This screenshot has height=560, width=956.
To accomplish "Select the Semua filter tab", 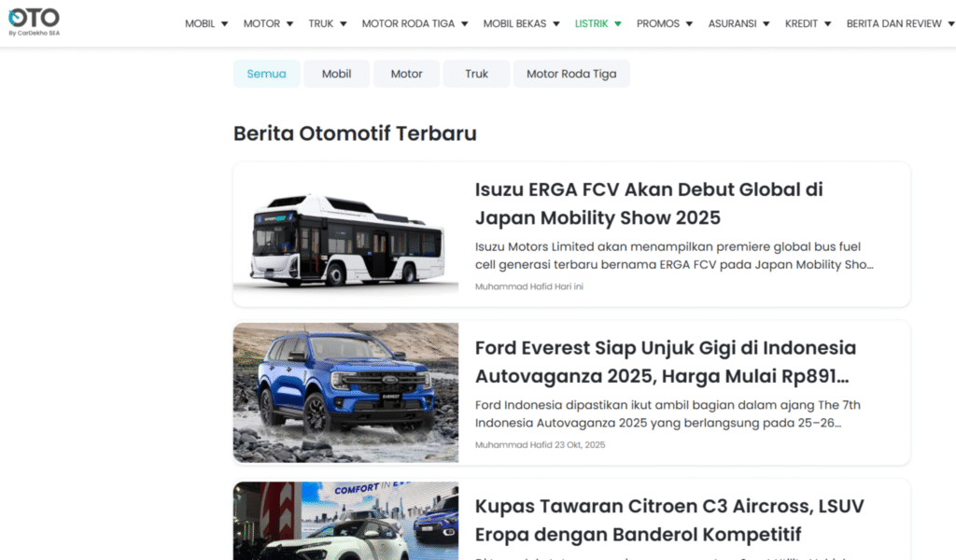I will click(266, 74).
